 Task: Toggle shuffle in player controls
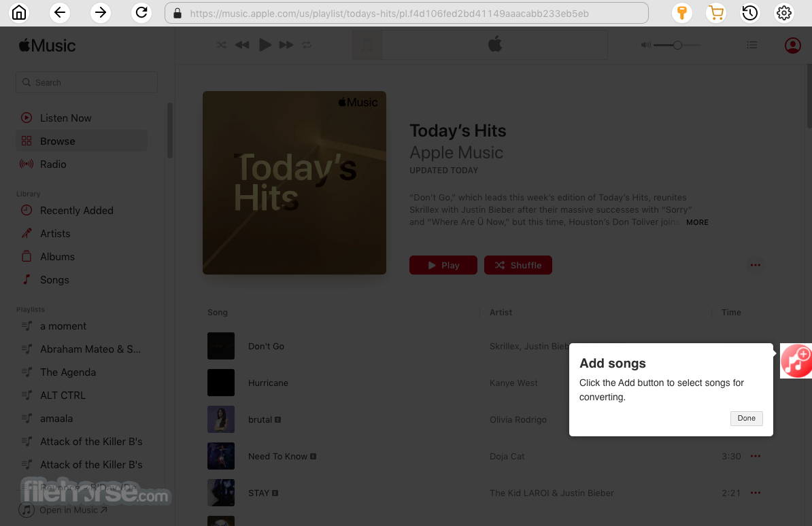(221, 45)
